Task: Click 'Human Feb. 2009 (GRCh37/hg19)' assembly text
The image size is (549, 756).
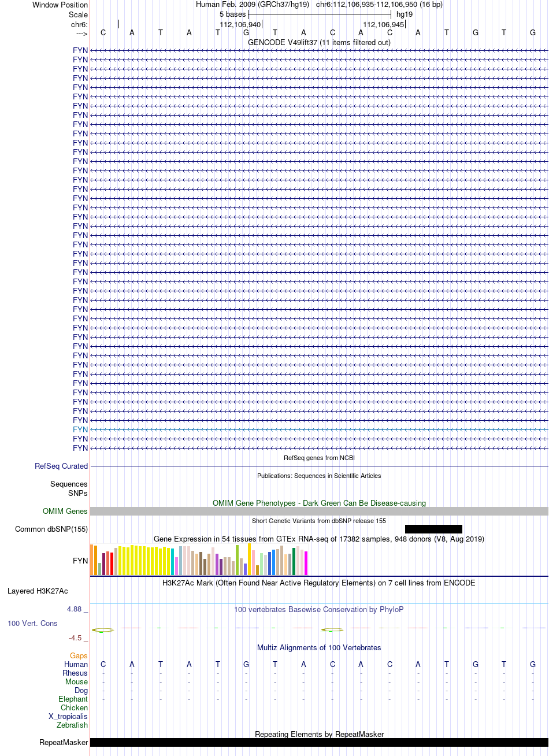Action: pyautogui.click(x=253, y=5)
